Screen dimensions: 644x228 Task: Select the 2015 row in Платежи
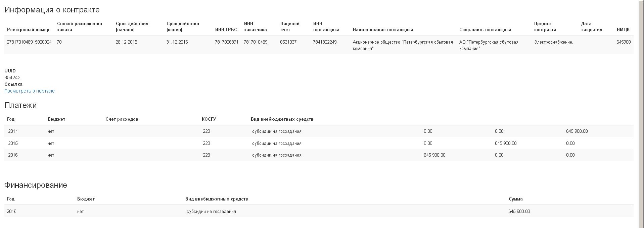coord(319,143)
